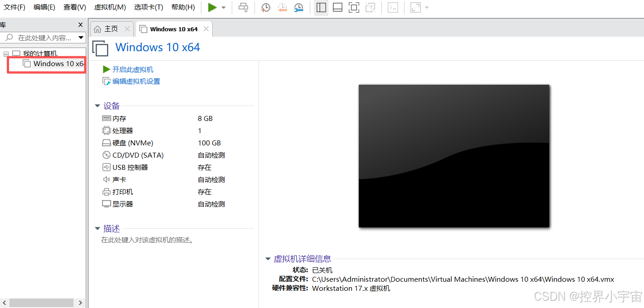Image resolution: width=644 pixels, height=308 pixels.
Task: Toggle the library sidebar view icon
Action: [x=321, y=8]
